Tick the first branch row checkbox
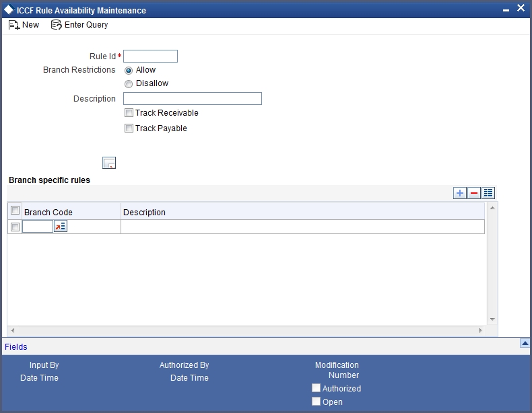Image resolution: width=532 pixels, height=413 pixels. [x=15, y=227]
